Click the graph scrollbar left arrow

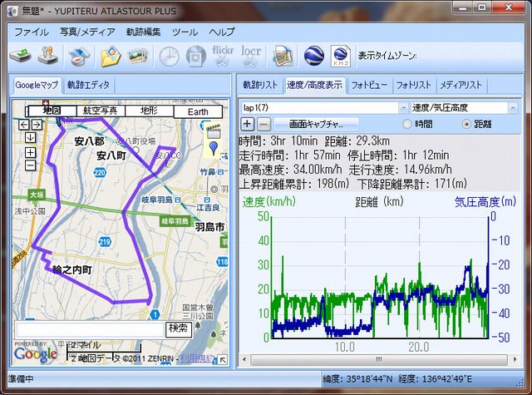click(244, 359)
